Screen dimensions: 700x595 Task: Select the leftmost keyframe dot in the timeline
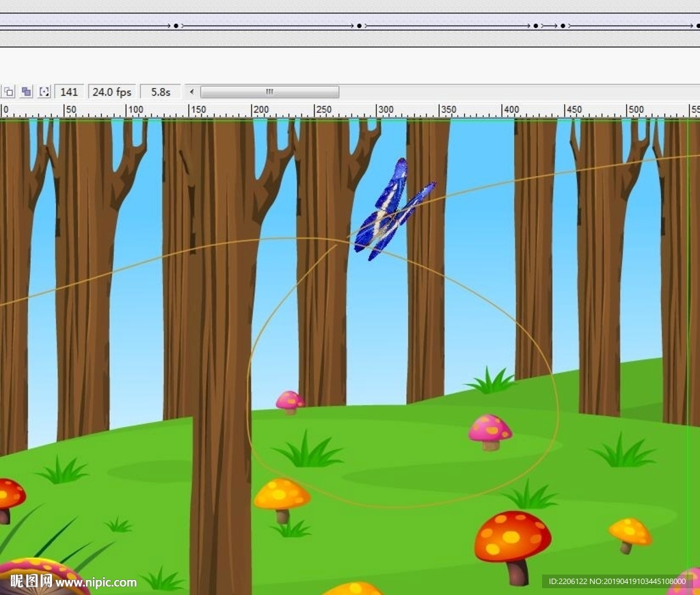176,25
